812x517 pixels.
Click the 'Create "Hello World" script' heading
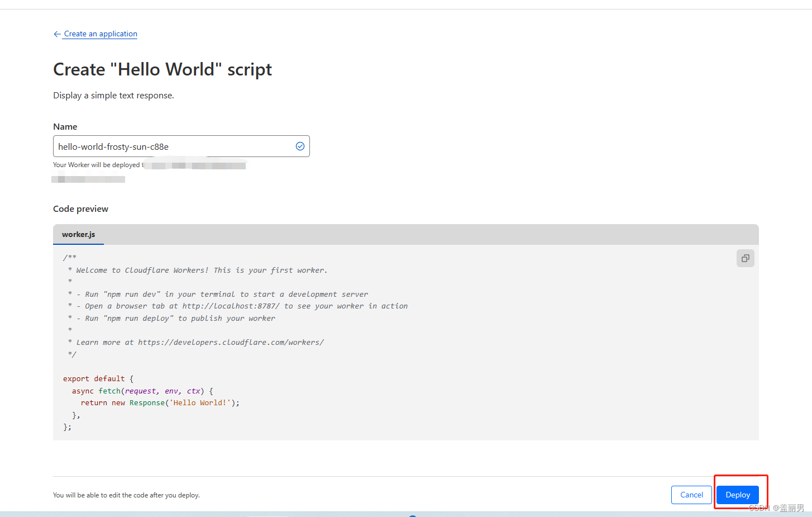pos(163,69)
